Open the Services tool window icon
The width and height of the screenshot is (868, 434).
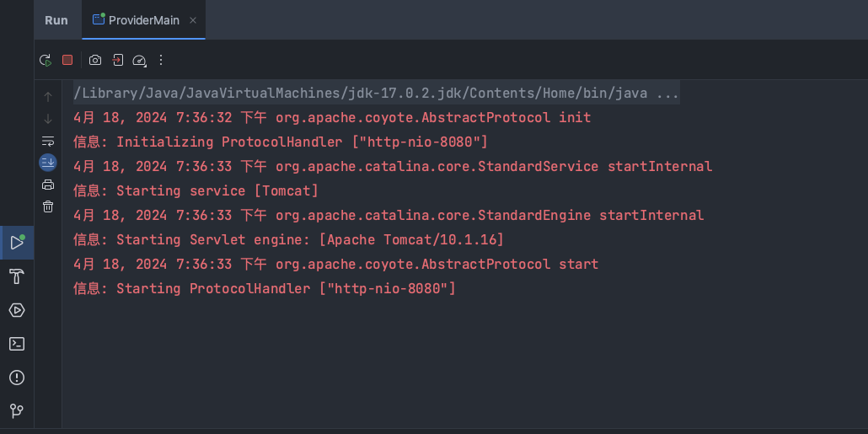tap(17, 310)
